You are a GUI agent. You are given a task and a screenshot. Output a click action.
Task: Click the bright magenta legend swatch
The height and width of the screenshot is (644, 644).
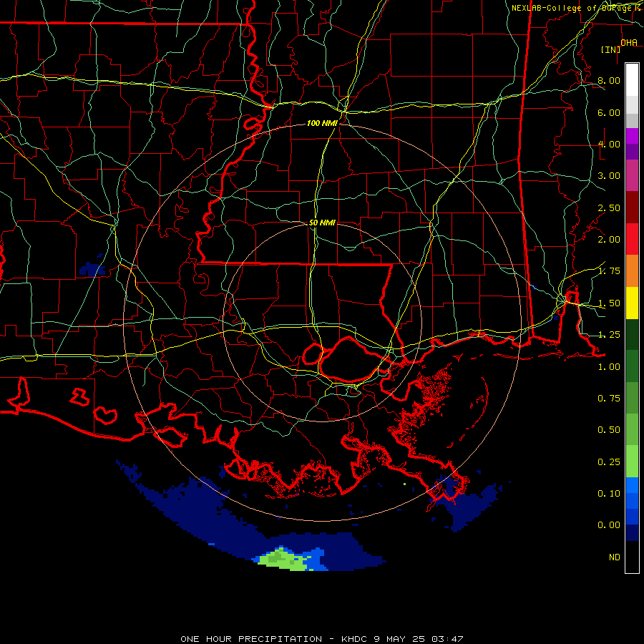click(x=632, y=135)
